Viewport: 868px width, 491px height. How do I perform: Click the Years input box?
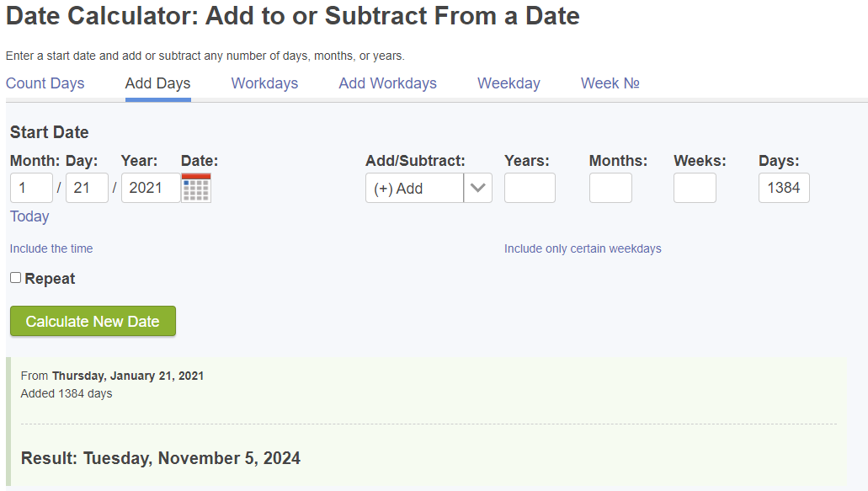point(530,188)
